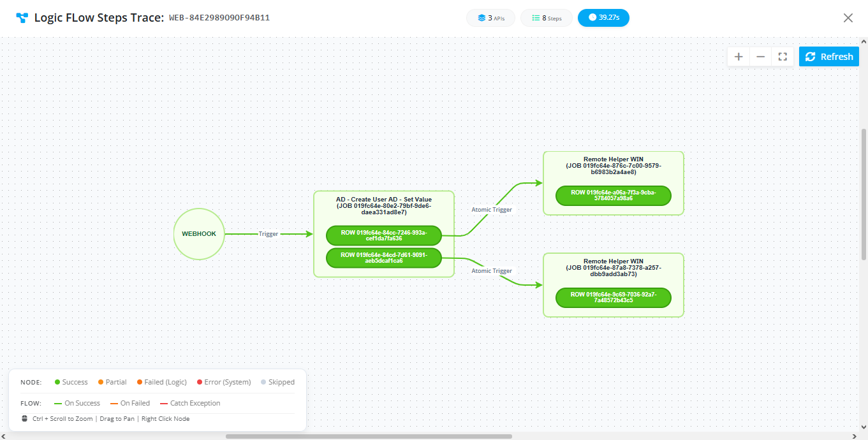Click the scrollbar down arrow
Screen dimensions: 868x440
pyautogui.click(x=864, y=427)
